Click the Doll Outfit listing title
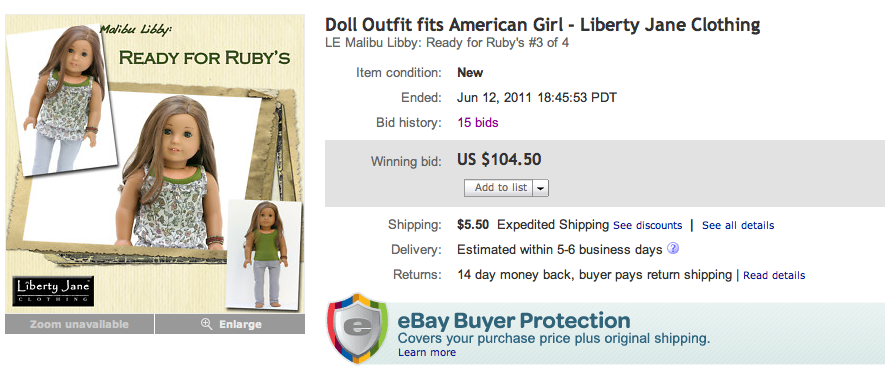Image resolution: width=896 pixels, height=374 pixels. (542, 25)
